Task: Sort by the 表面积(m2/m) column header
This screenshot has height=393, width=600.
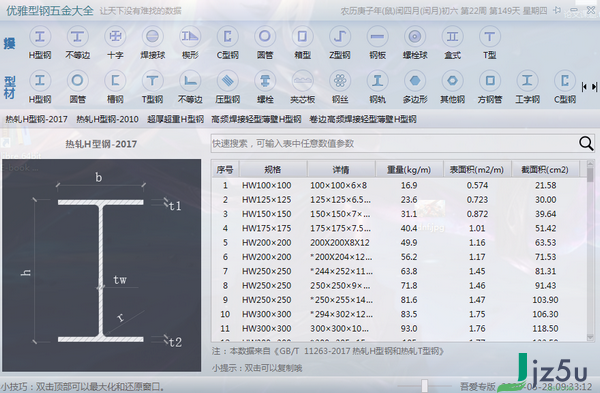Action: (x=477, y=170)
